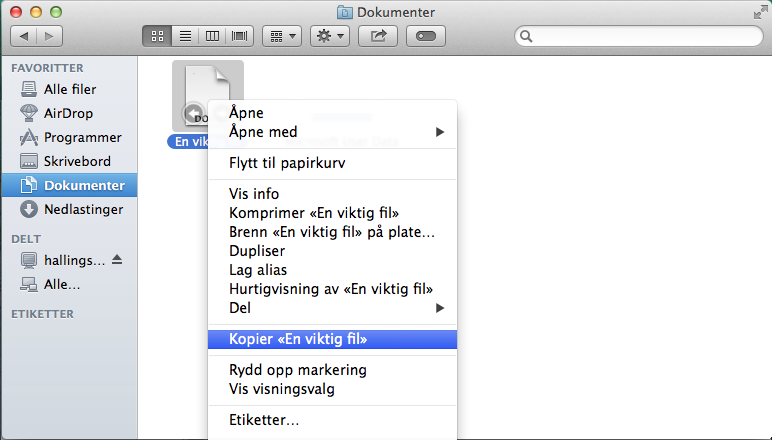Click the Programmer applications icon

[29, 137]
